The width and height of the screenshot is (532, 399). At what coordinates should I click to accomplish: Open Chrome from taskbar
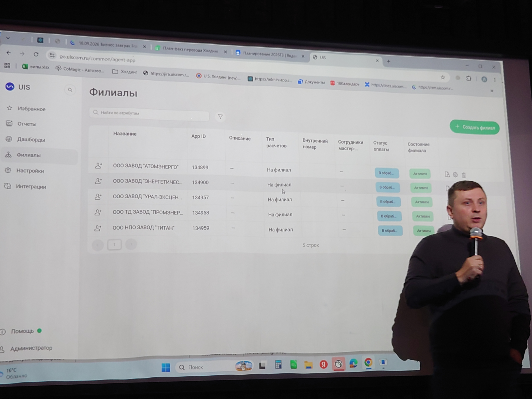(368, 362)
